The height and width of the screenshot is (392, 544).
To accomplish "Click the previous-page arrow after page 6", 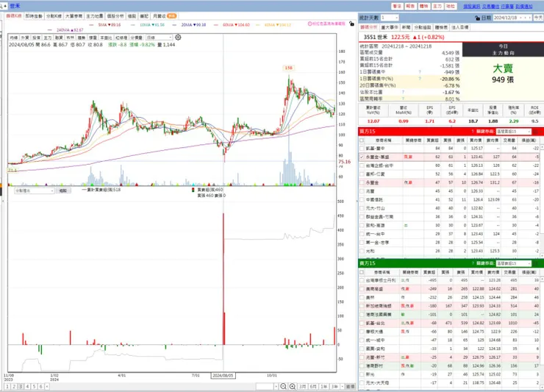I will pyautogui.click(x=47, y=386).
